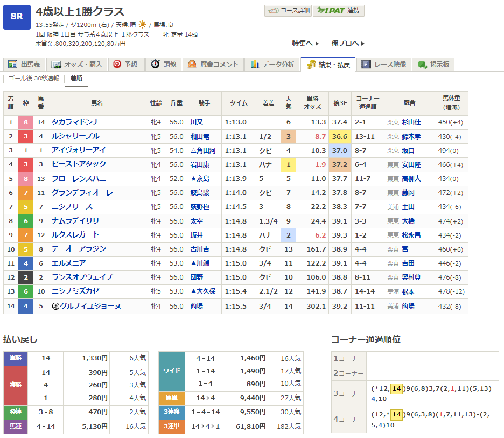This screenshot has width=504, height=438.
Task: Click the 出馬表 tab icon
Action: pos(12,65)
